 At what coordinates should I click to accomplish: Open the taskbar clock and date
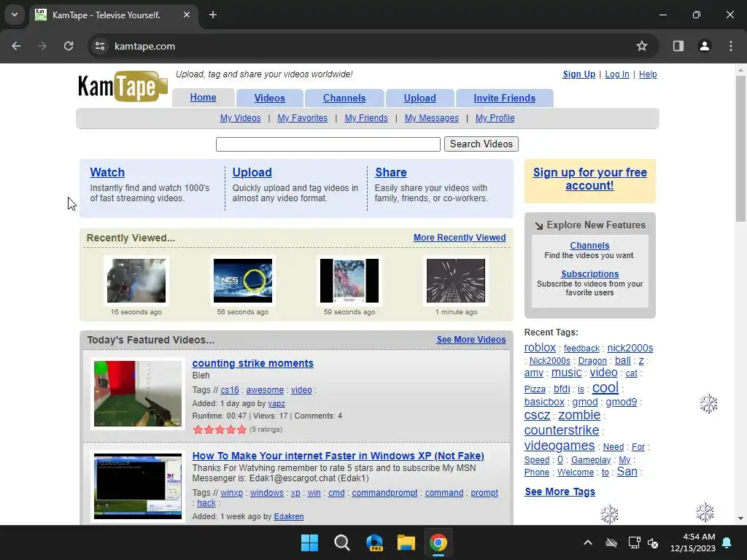[693, 542]
